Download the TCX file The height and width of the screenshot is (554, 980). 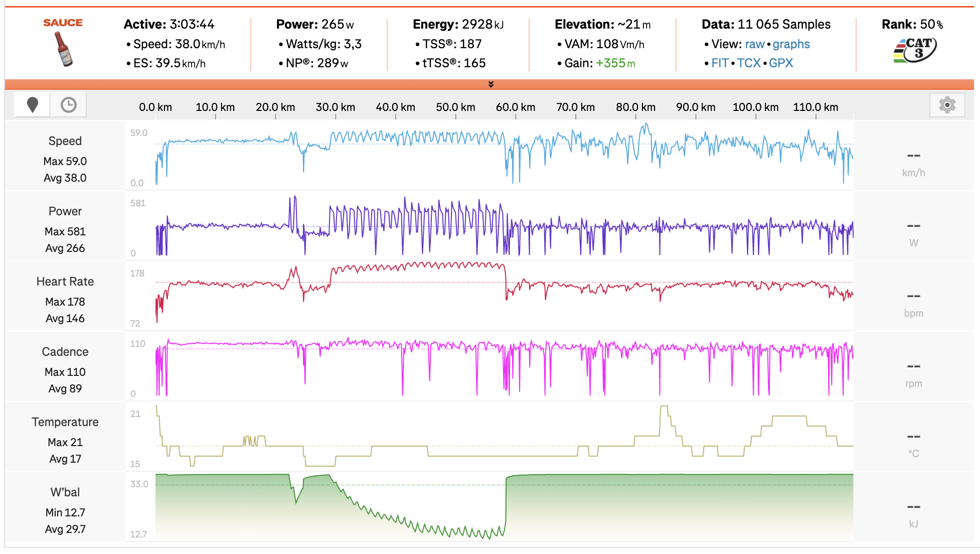click(749, 63)
